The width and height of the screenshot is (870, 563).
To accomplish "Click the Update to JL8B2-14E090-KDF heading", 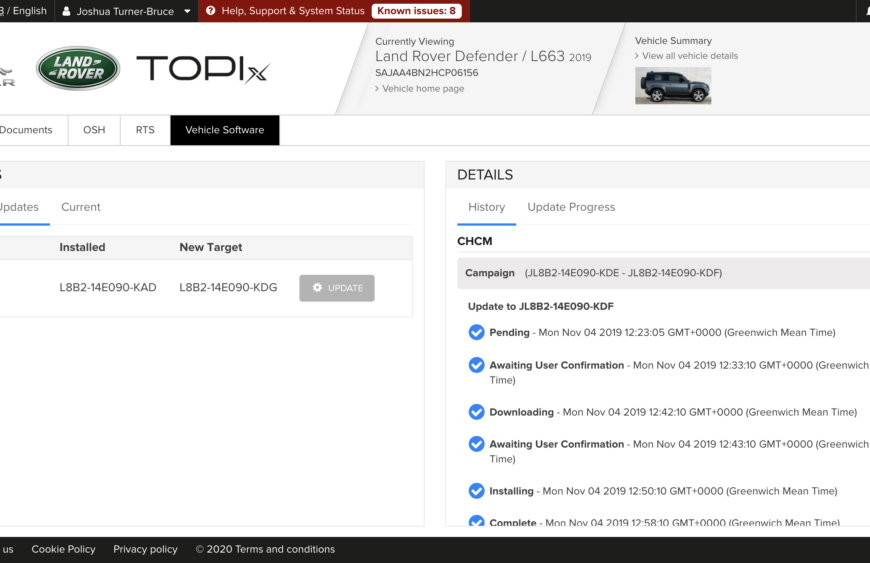I will pyautogui.click(x=540, y=306).
